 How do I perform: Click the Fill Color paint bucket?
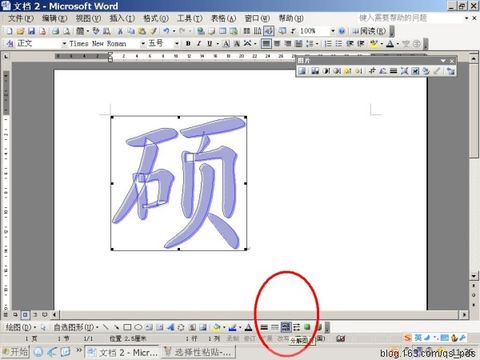click(216, 327)
